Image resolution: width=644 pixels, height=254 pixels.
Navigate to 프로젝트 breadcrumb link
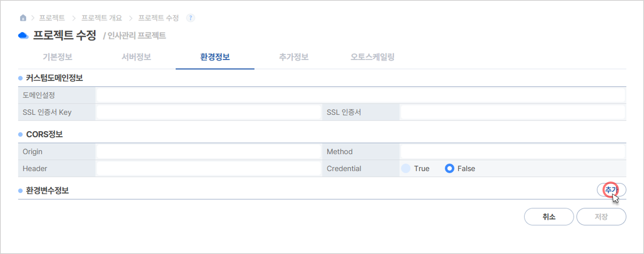[x=52, y=18]
